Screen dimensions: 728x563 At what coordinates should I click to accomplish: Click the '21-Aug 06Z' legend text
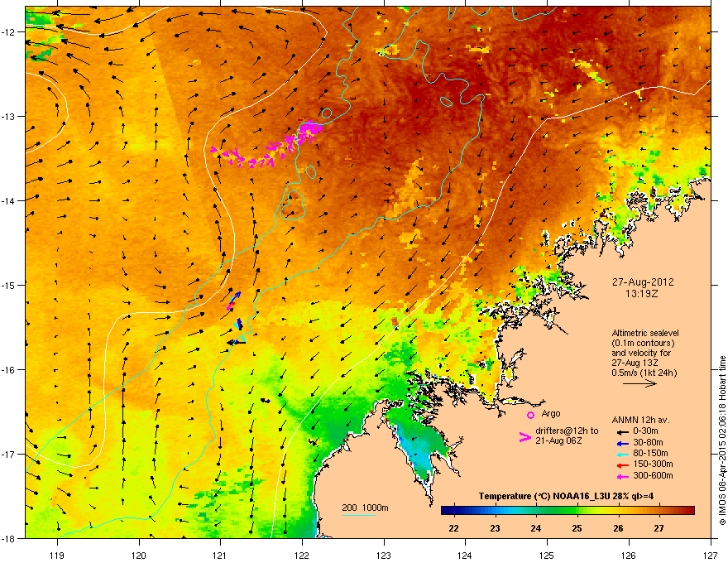click(558, 440)
